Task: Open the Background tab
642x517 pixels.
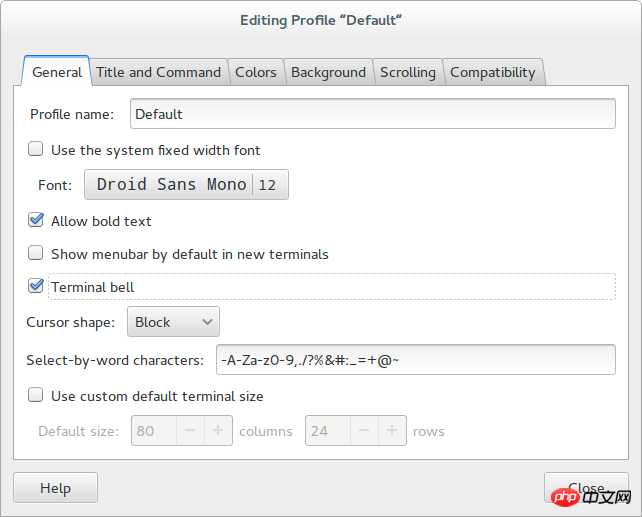Action: point(328,72)
